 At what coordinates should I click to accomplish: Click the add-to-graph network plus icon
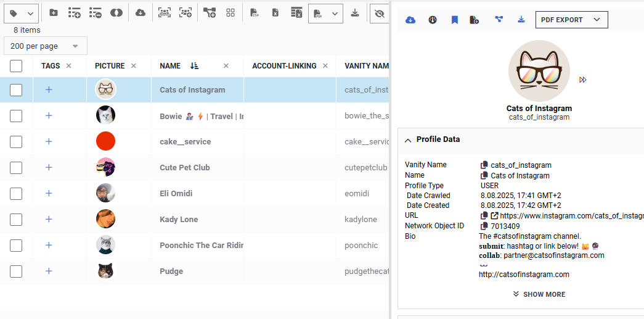(210, 13)
